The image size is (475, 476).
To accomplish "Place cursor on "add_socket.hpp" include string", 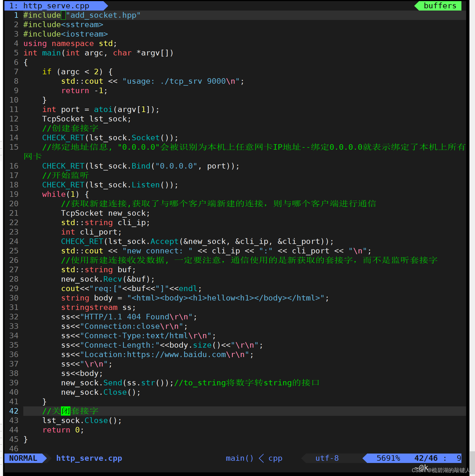I will tap(103, 15).
